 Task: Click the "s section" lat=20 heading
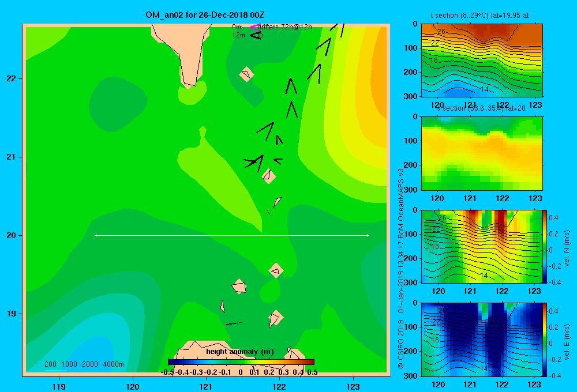point(481,108)
